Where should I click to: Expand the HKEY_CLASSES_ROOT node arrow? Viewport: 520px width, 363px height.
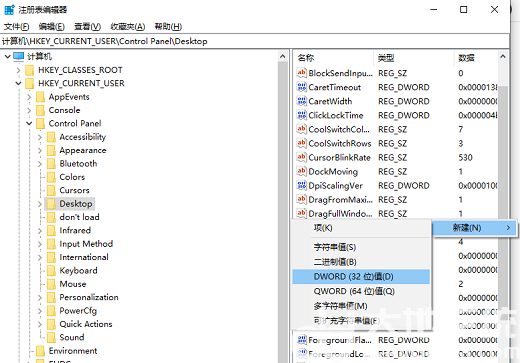[18, 70]
